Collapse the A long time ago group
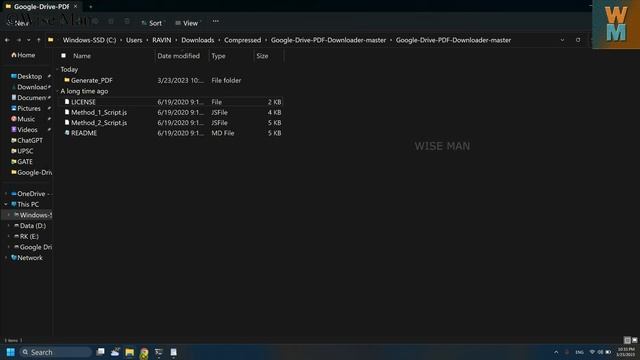The image size is (640, 360). [x=58, y=91]
